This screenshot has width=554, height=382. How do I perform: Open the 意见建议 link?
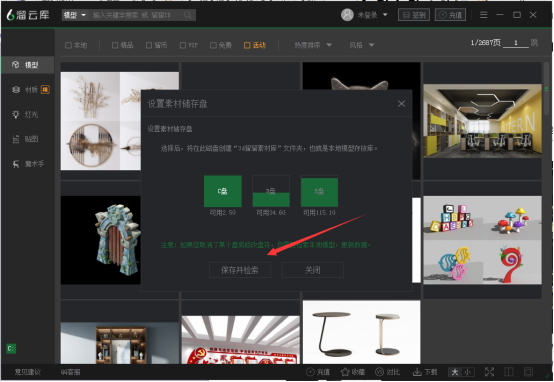(x=28, y=372)
